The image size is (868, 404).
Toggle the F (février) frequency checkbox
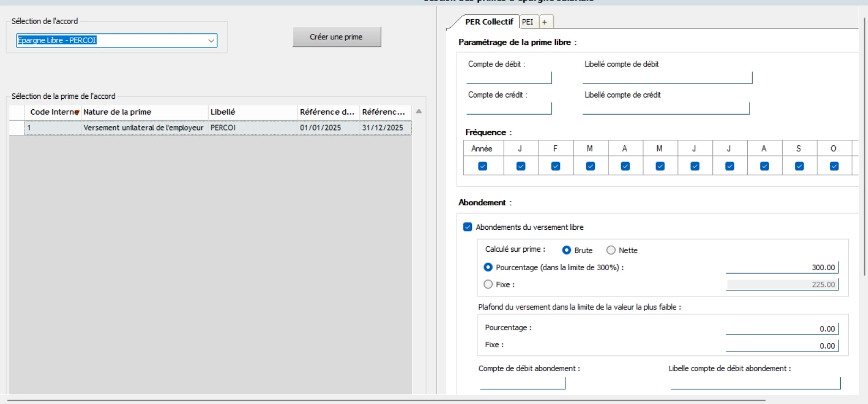[x=556, y=166]
